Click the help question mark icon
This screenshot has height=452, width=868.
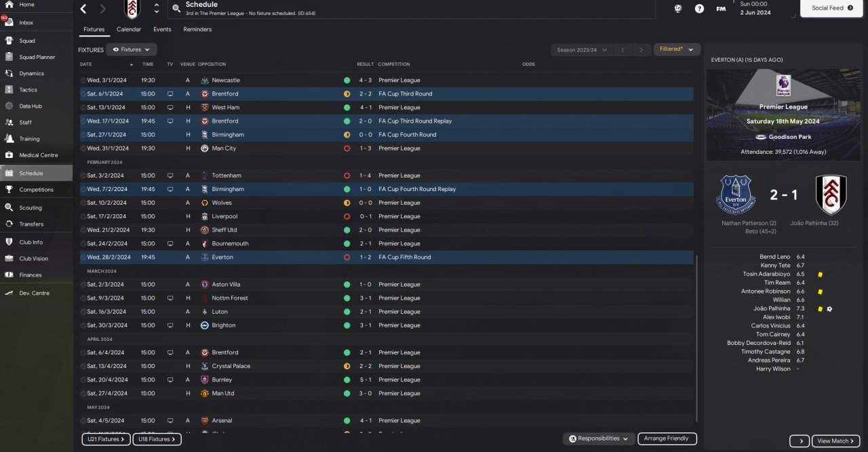[x=699, y=9]
